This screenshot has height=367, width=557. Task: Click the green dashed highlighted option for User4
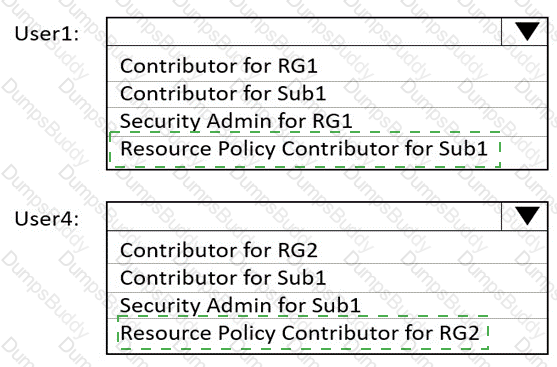point(303,333)
